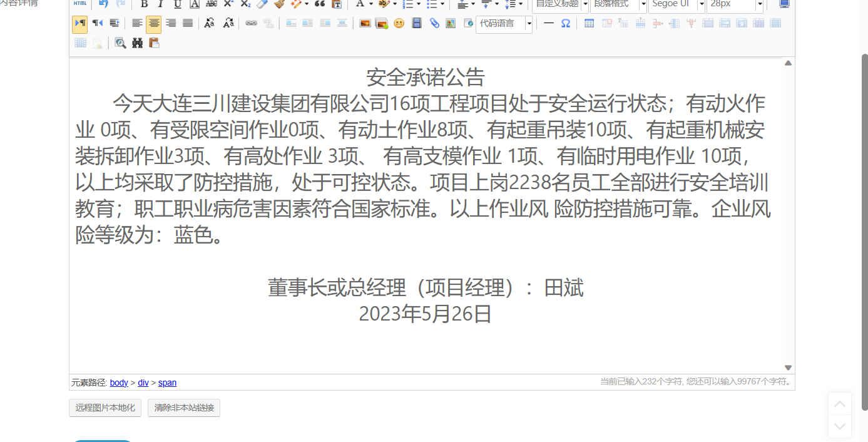Convert selection to lowercase
This screenshot has width=868, height=442.
(228, 24)
